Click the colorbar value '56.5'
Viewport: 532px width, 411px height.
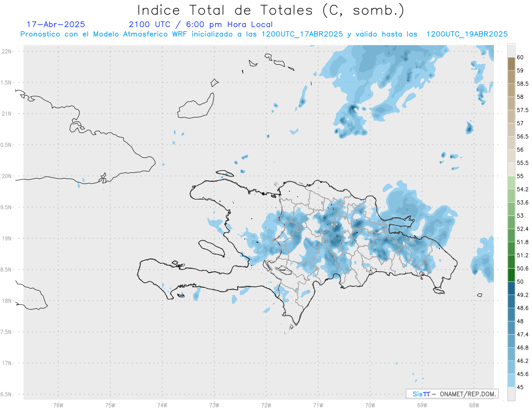pyautogui.click(x=523, y=137)
